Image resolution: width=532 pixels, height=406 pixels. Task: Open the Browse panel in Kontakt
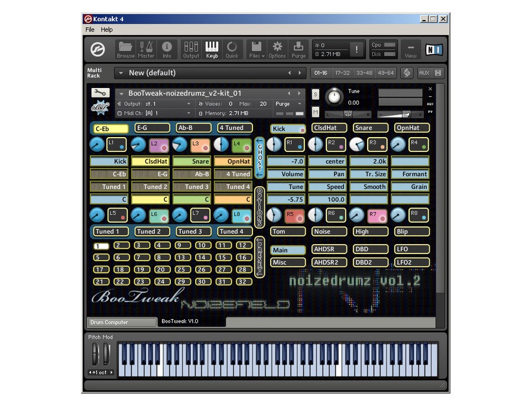125,50
